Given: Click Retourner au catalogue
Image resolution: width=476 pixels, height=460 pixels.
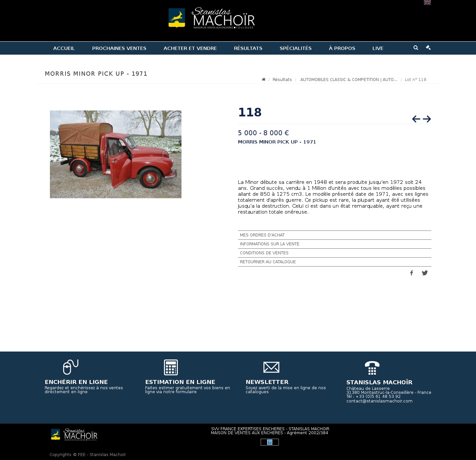Looking at the screenshot, I should [x=335, y=262].
